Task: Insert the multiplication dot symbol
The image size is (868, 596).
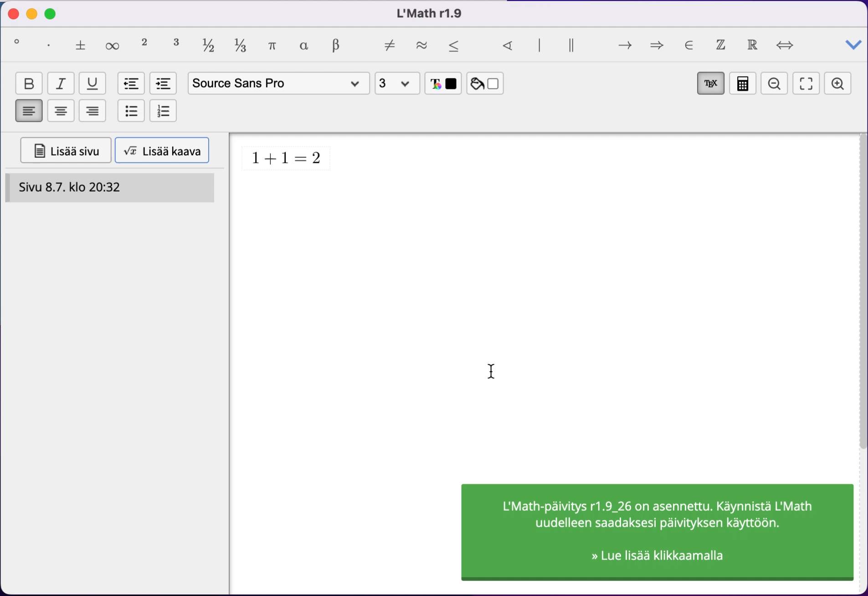Action: tap(49, 45)
